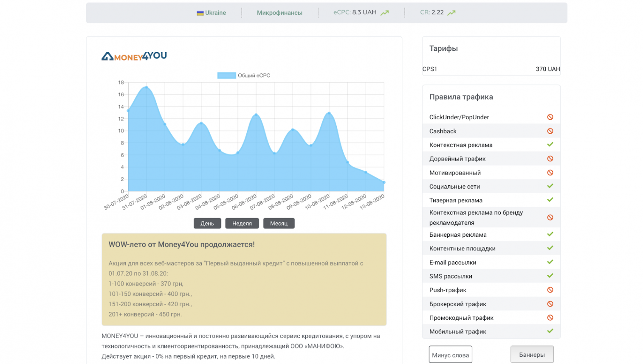Click the forbidden icon for Push-трафик
The height and width of the screenshot is (364, 643).
click(550, 290)
